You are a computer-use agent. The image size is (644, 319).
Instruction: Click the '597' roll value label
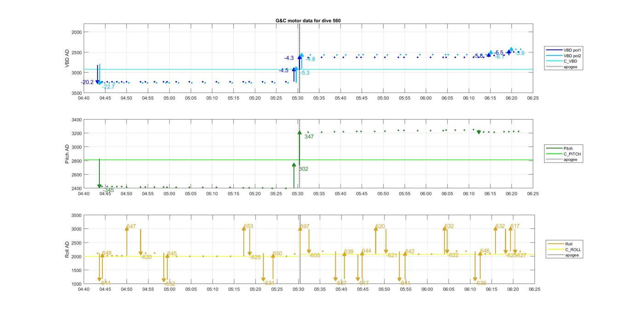pos(305,226)
